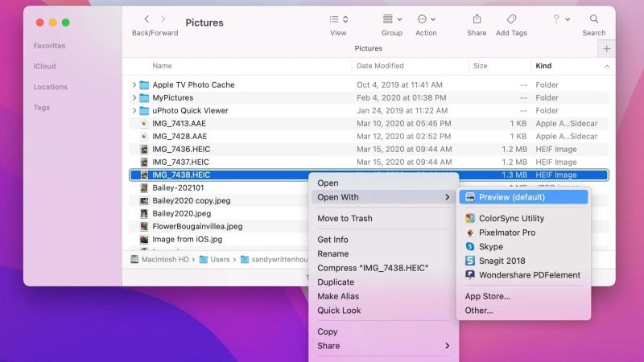Go forward with the Forward arrow
Viewport: 644px width, 362px height.
click(163, 19)
